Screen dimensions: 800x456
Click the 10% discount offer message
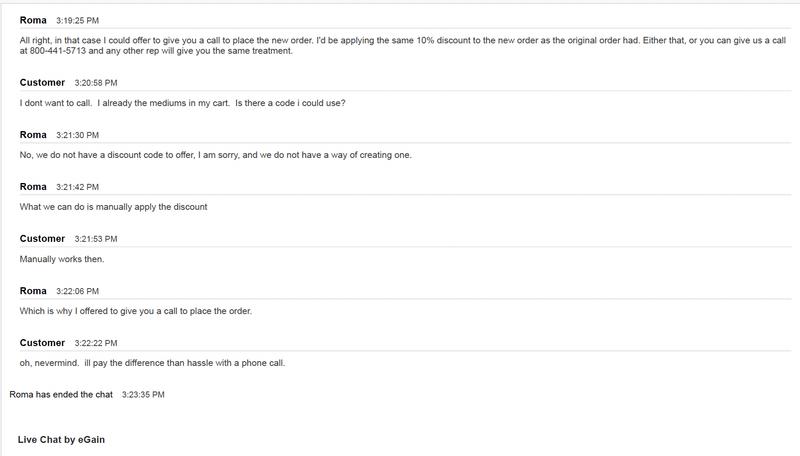(x=403, y=45)
